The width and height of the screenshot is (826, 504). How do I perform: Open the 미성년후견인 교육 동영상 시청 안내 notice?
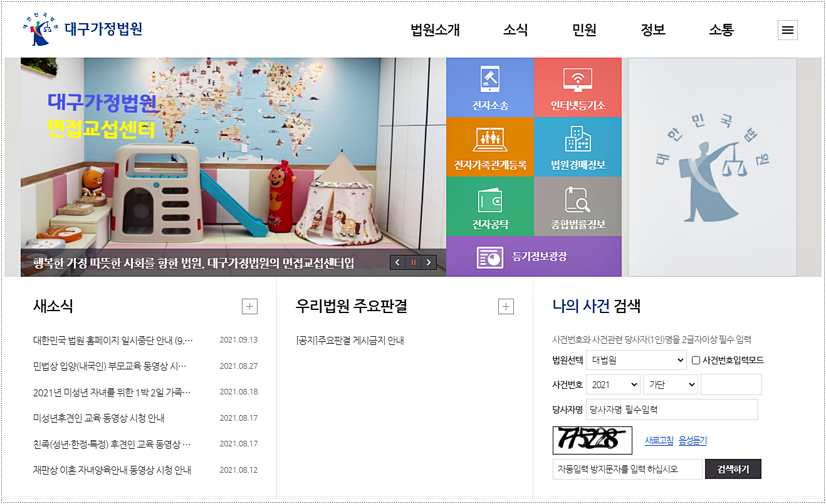click(x=99, y=418)
